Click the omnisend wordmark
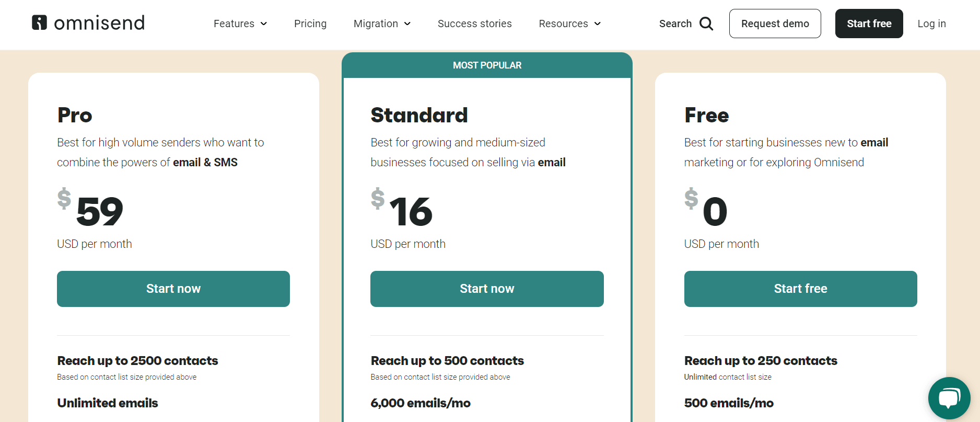 (x=99, y=23)
